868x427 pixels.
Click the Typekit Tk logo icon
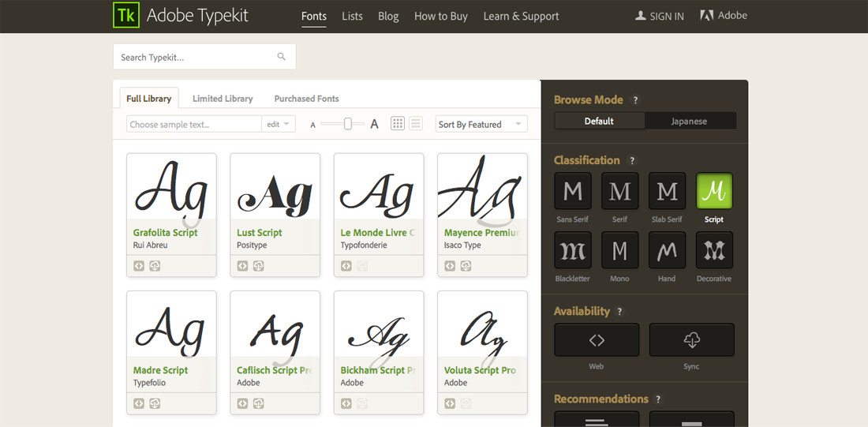pos(126,16)
